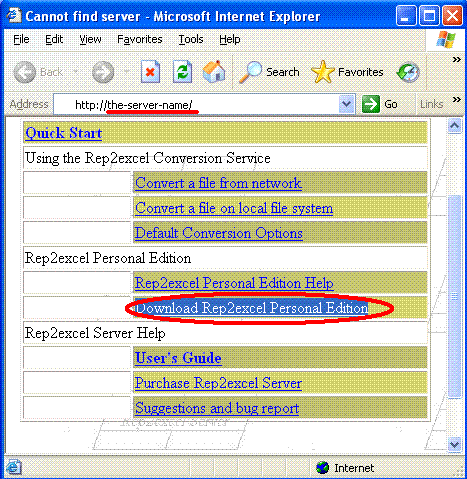Open the Edit menu

(x=54, y=39)
